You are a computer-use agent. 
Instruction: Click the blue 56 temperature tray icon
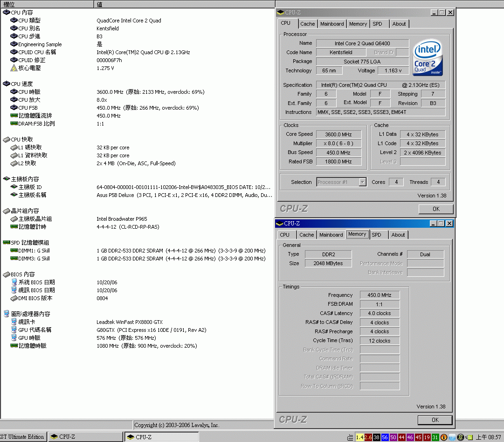385,437
